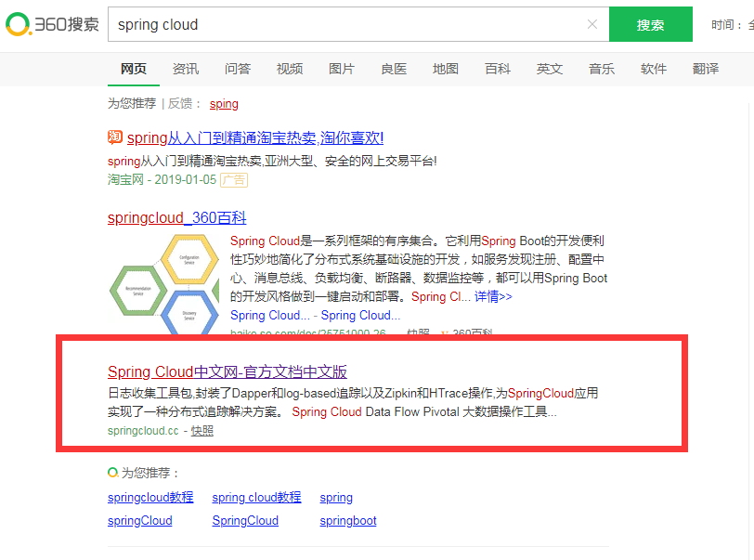Click the 反馈 feedback link
754x560 pixels.
(180, 103)
